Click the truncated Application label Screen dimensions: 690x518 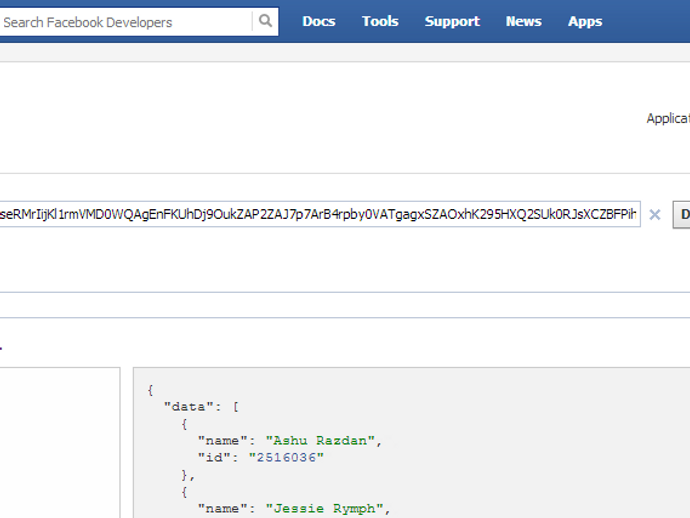point(667,118)
